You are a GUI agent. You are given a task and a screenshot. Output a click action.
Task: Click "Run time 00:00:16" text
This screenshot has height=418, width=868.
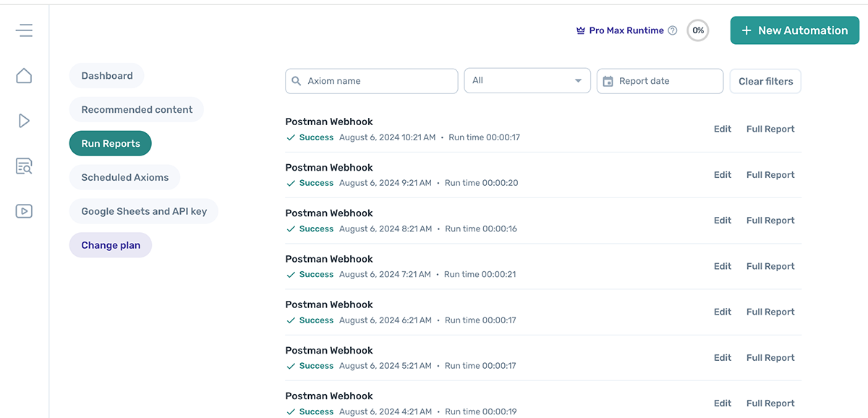tap(481, 229)
